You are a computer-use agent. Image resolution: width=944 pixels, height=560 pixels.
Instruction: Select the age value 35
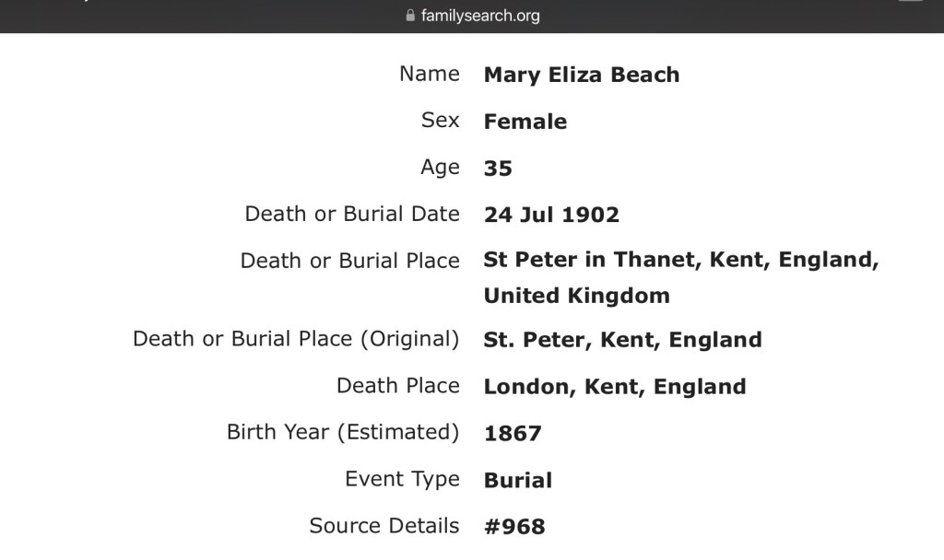coord(498,169)
